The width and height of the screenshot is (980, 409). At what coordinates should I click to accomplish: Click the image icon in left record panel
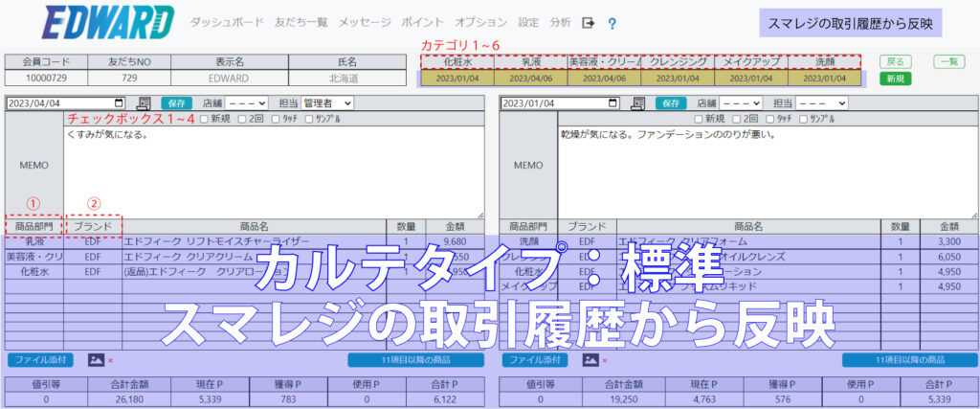click(96, 360)
